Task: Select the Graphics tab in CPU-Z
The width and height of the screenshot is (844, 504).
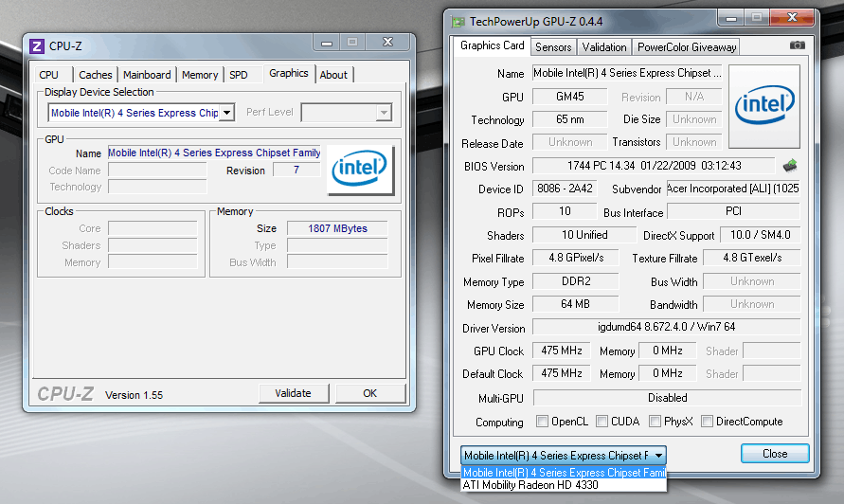Action: pos(289,73)
